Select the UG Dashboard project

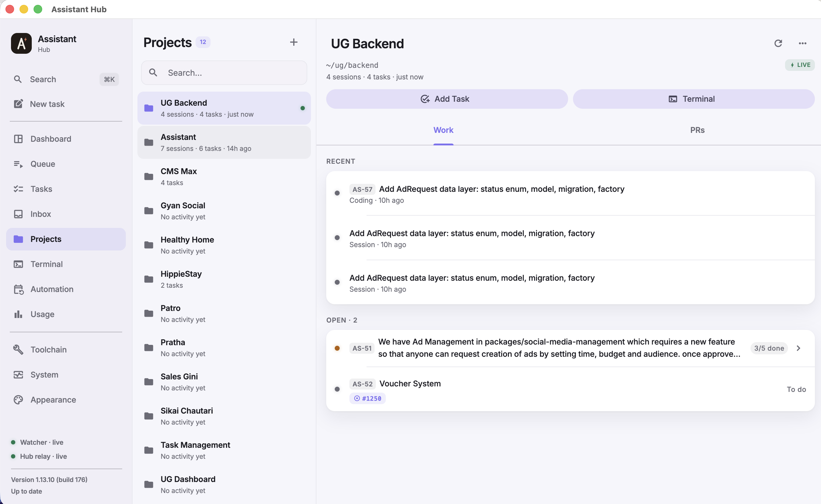pyautogui.click(x=224, y=484)
